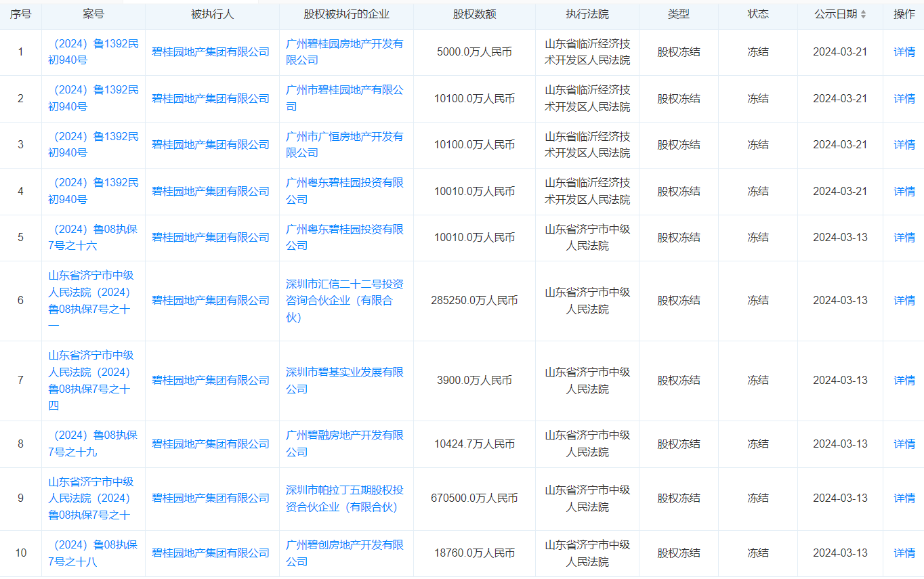Open 广州碧融房地产开发有限公司 link

tap(345, 444)
